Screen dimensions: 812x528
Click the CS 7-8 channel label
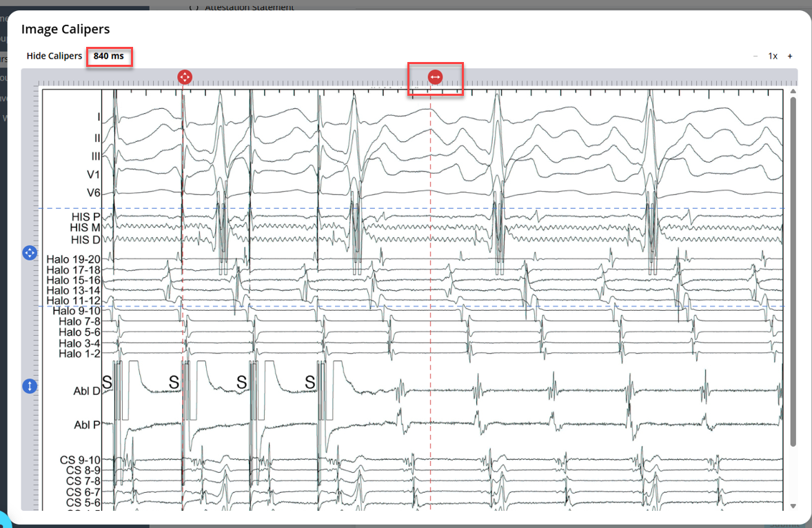coord(83,481)
